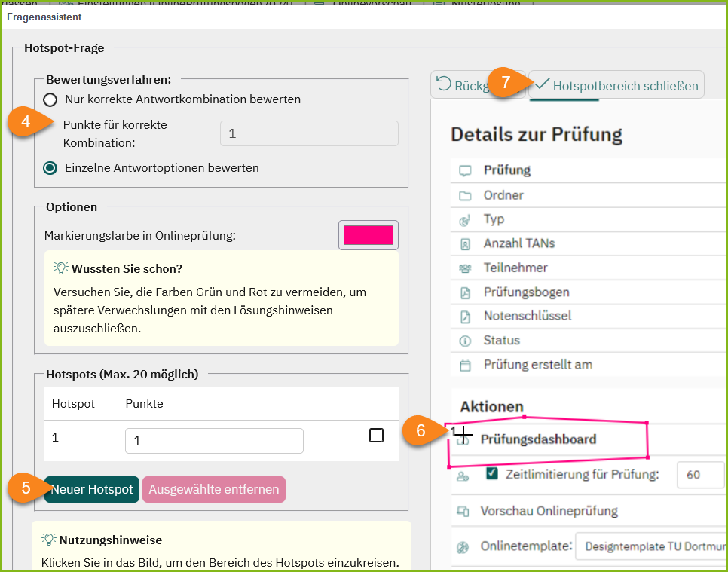Click the 'Prüfungsbogen' row label

point(527,292)
